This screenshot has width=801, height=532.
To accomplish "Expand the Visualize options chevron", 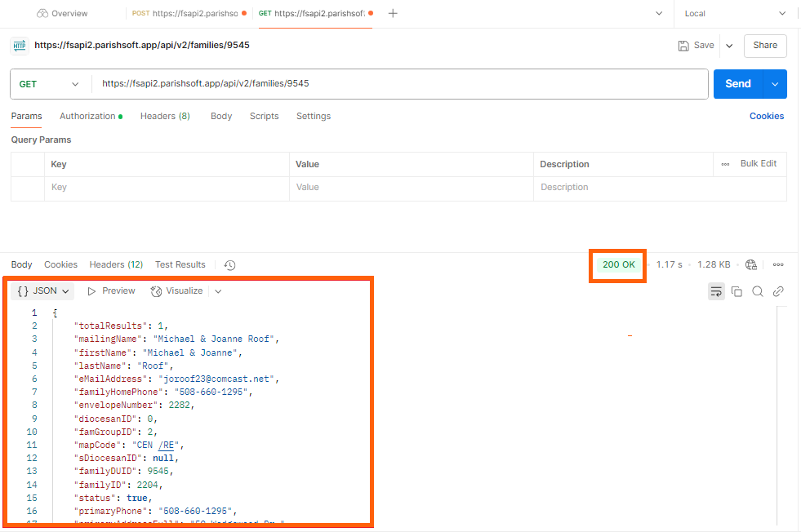I will click(218, 291).
